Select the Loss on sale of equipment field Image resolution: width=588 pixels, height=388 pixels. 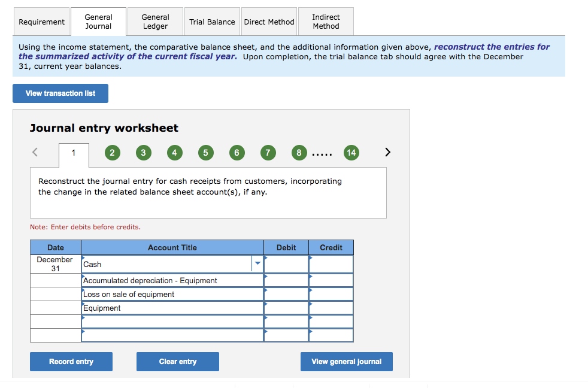coord(172,294)
